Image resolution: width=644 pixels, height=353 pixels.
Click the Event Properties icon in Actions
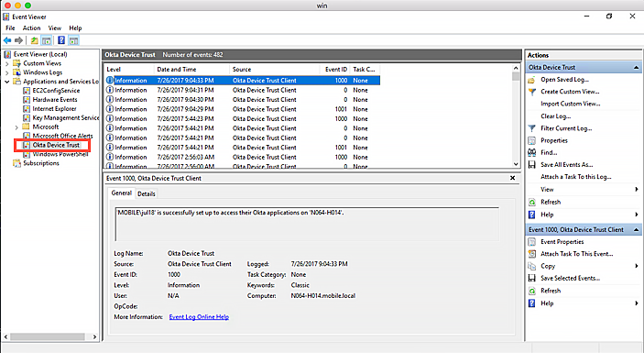tap(532, 242)
